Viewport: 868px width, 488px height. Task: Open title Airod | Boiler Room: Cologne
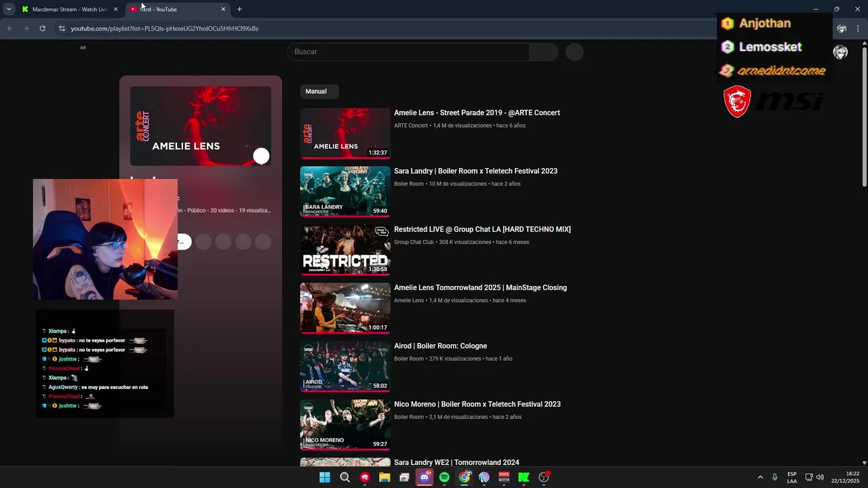click(x=440, y=346)
